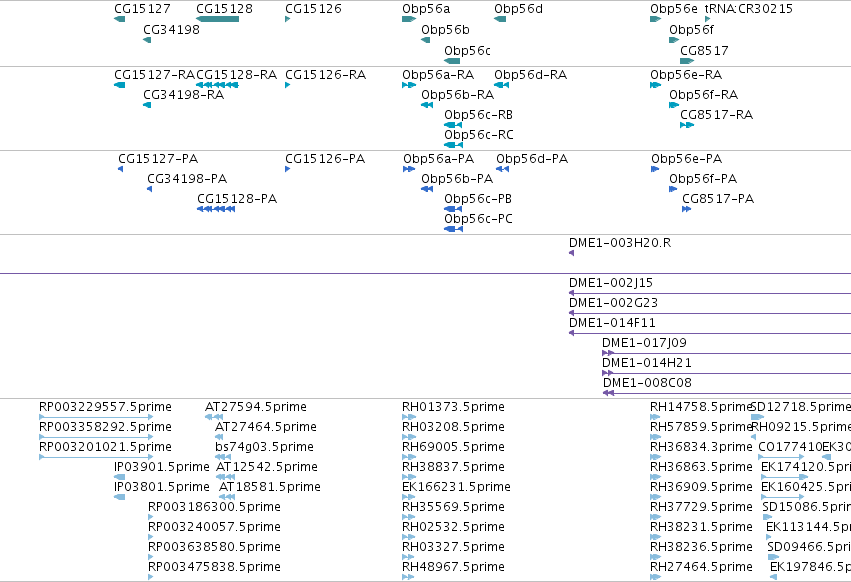The width and height of the screenshot is (851, 582).
Task: Click EST RH27464.5prime
Action: coord(701,567)
